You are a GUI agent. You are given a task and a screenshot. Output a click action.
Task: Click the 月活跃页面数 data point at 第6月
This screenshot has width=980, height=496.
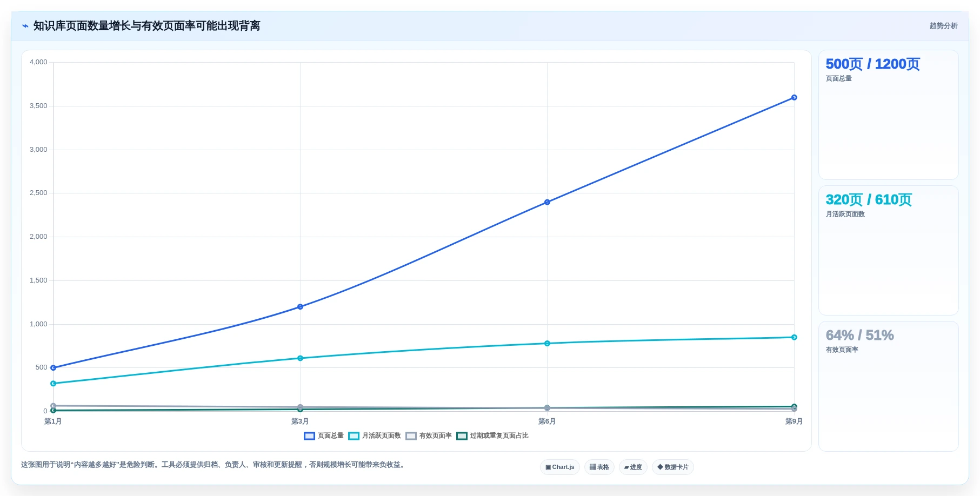coord(547,344)
